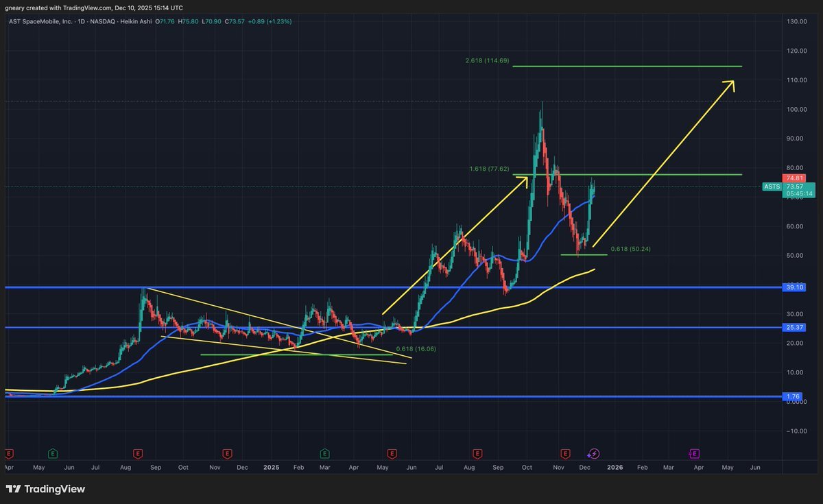823x504 pixels.
Task: Click the 0.618 (50.24) Fibonacci label
Action: [x=630, y=250]
